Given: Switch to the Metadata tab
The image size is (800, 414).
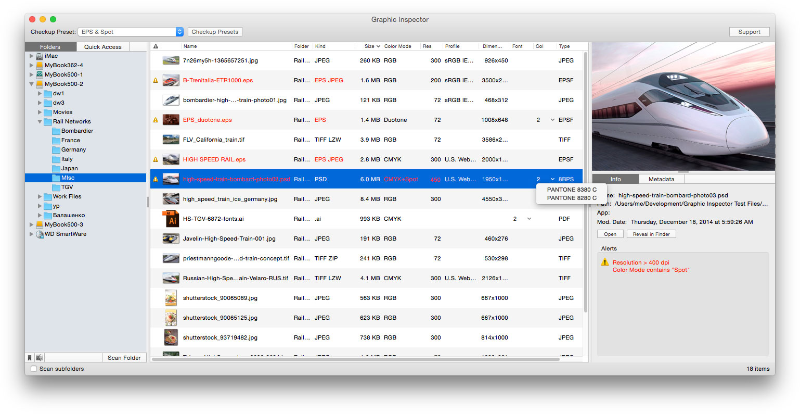Looking at the screenshot, I should (661, 177).
